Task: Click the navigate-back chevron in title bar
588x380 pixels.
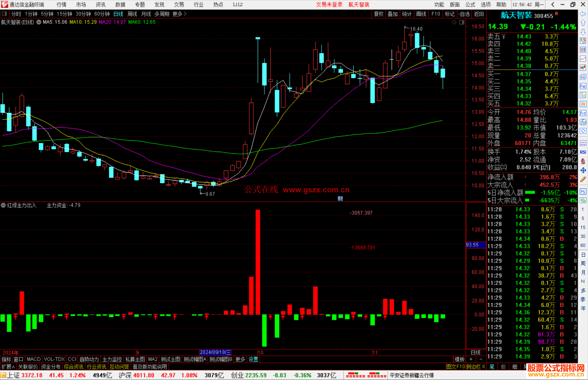Action: pos(553,4)
